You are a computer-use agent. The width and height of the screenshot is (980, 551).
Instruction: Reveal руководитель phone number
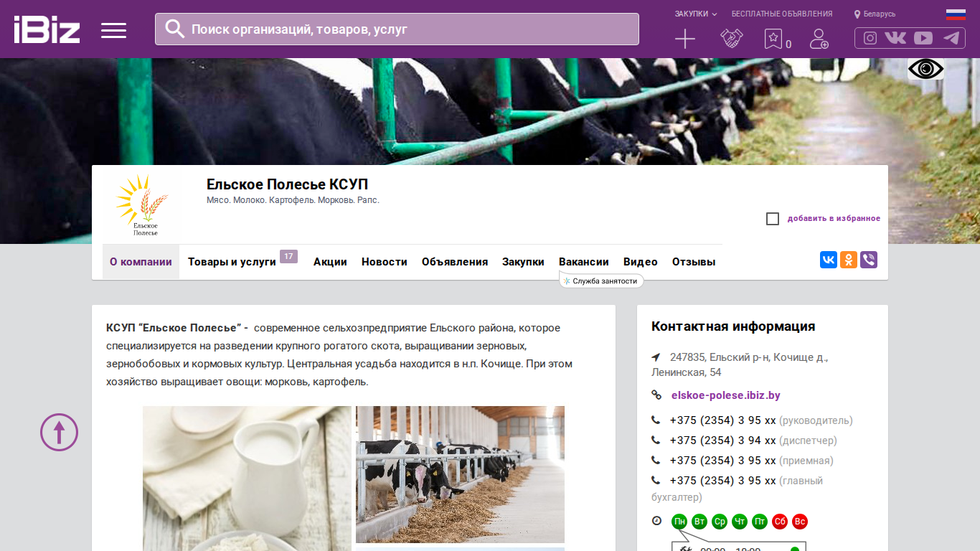[x=723, y=420]
